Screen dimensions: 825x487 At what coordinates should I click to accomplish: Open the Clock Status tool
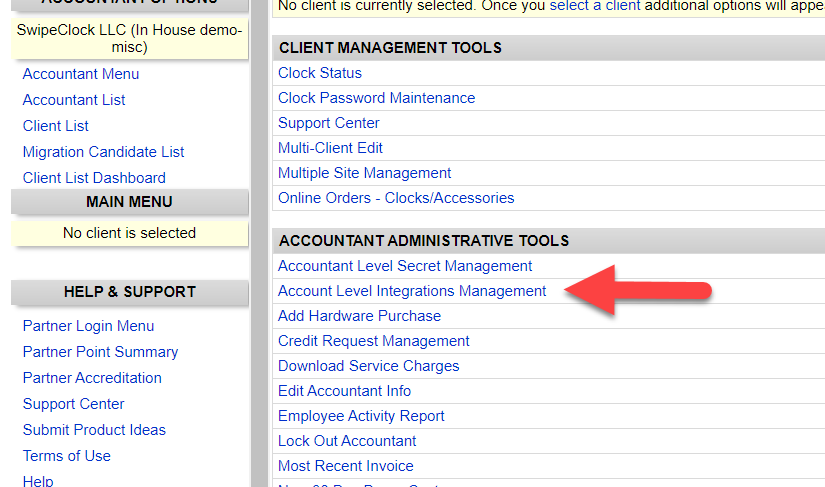[320, 73]
